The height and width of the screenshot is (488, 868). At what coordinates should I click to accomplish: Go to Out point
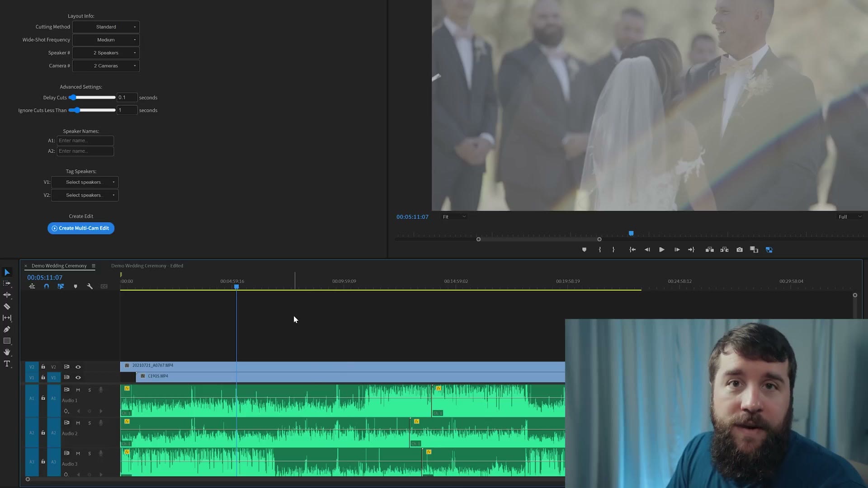pyautogui.click(x=691, y=249)
